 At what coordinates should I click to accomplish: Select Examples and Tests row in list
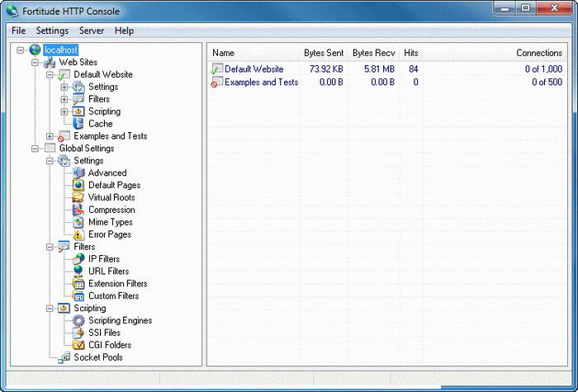point(387,82)
